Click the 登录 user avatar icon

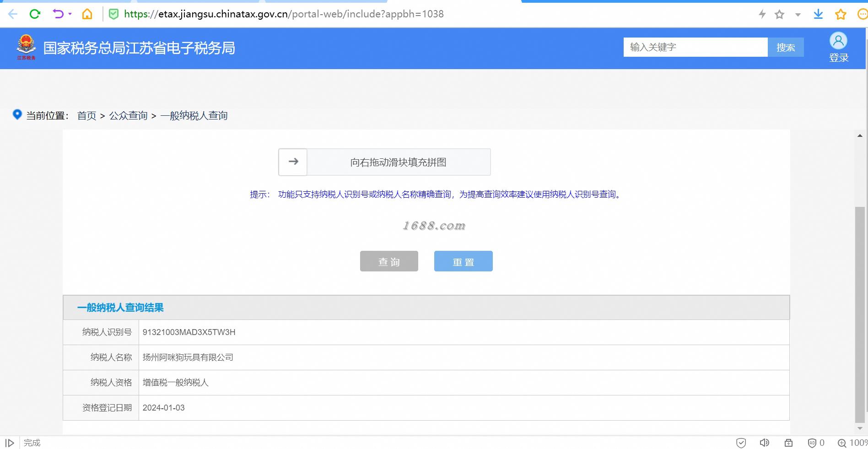(x=838, y=41)
